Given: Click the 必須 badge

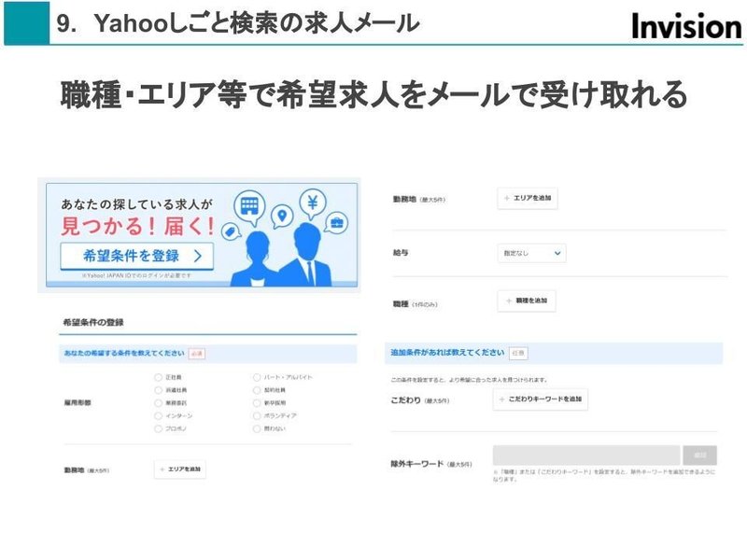Looking at the screenshot, I should pos(197,354).
